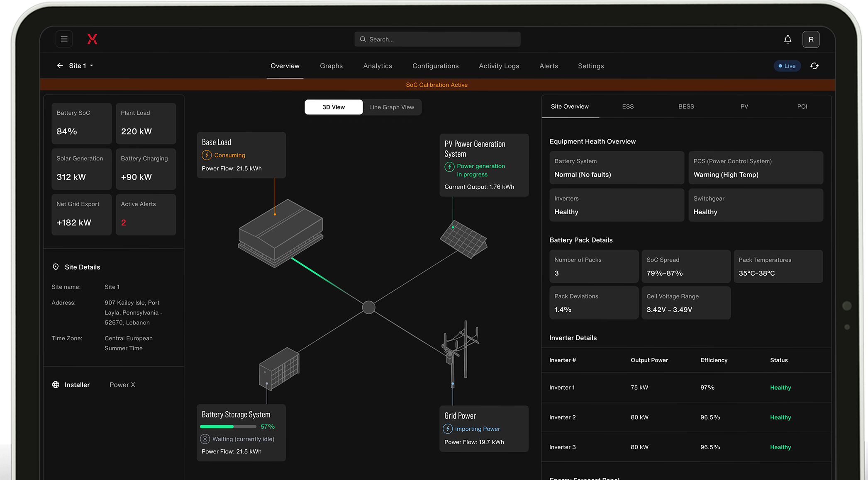
Task: Switch to the BESS panel tab
Action: coord(686,107)
